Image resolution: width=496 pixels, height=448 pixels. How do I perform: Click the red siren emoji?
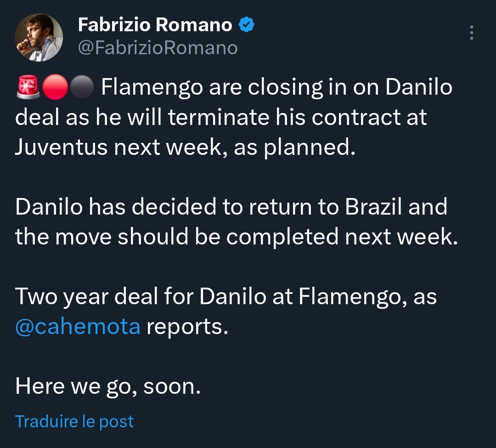pos(28,87)
